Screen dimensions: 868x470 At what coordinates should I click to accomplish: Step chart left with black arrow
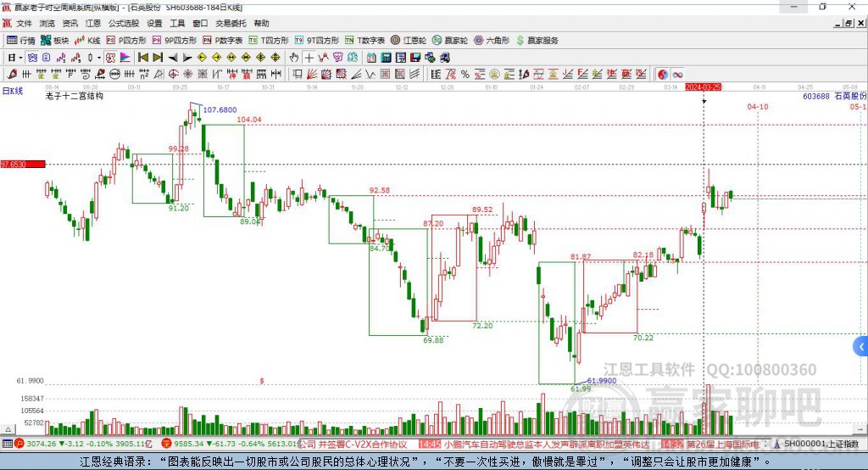[x=173, y=58]
